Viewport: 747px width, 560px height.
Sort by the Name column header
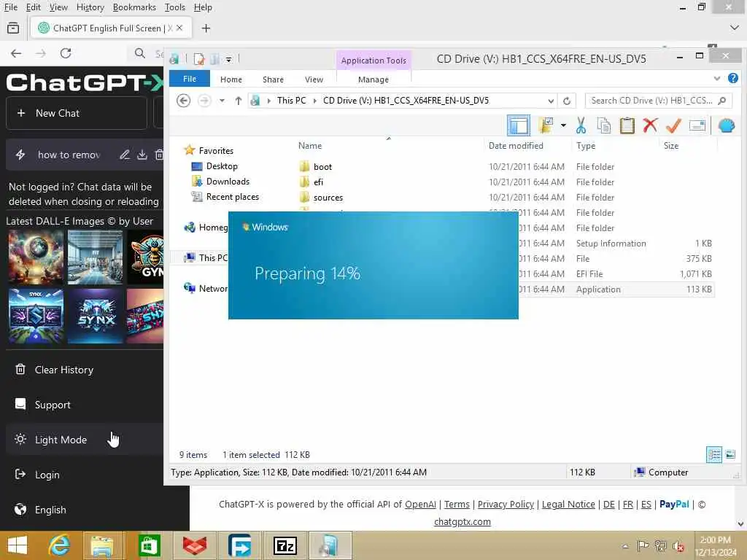(310, 146)
